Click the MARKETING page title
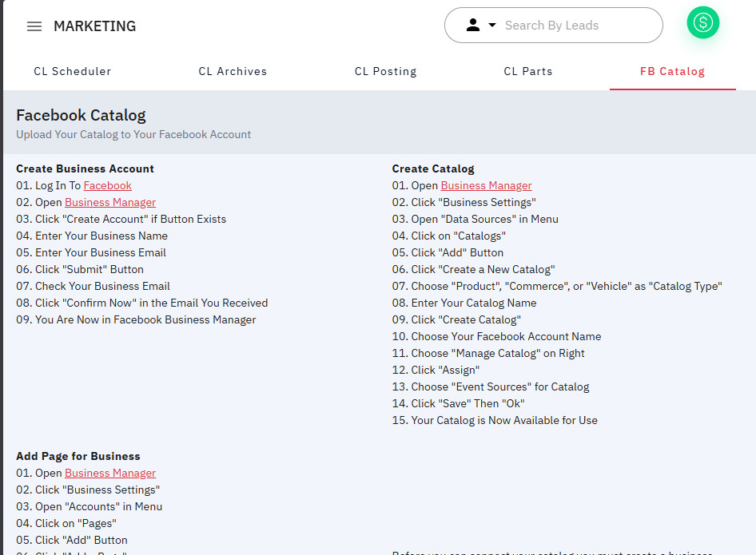Screen dimensions: 756x555 coord(95,26)
